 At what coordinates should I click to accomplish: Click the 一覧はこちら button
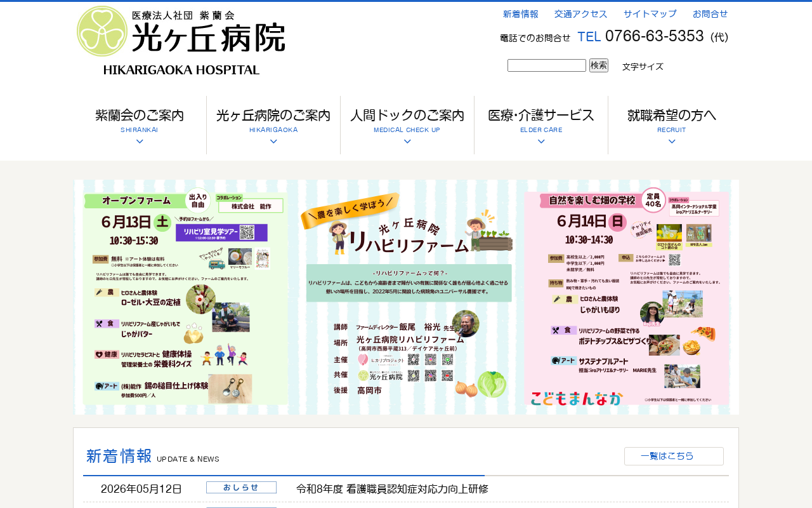674,456
